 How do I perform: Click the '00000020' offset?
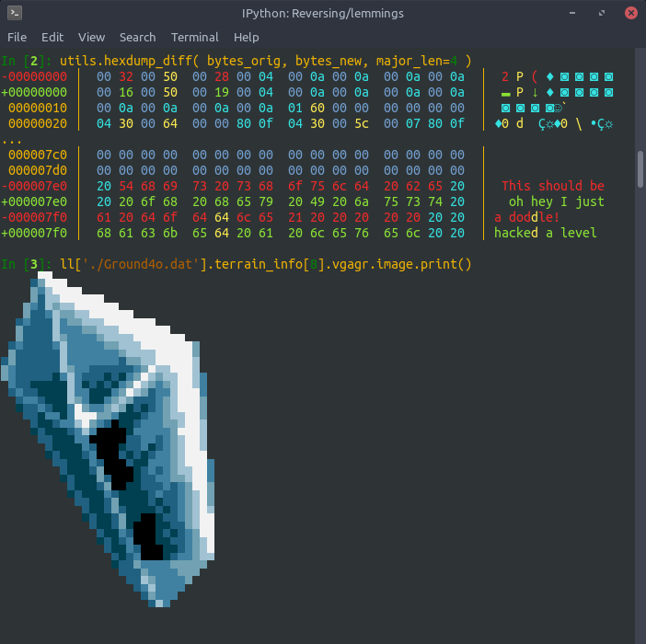[x=38, y=123]
